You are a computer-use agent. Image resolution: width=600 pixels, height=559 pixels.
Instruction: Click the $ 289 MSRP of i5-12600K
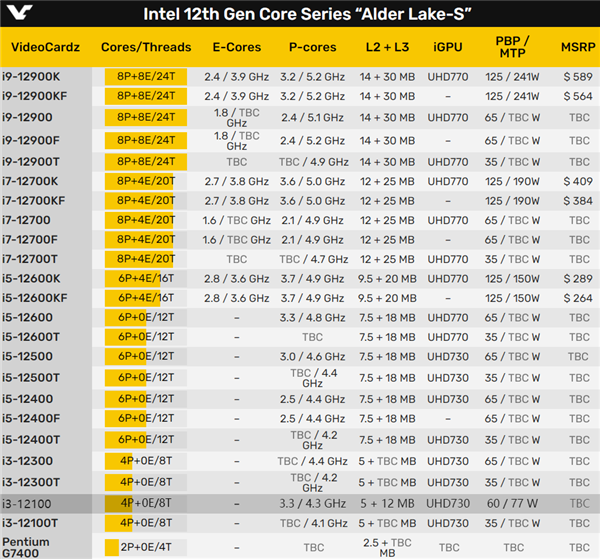pos(578,279)
